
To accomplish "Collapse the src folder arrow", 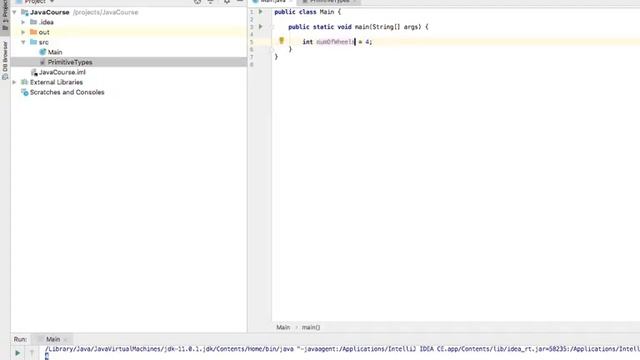I will coord(23,42).
